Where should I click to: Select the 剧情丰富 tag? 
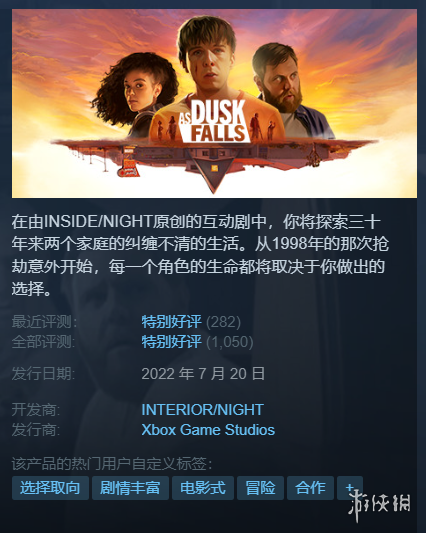[130, 488]
